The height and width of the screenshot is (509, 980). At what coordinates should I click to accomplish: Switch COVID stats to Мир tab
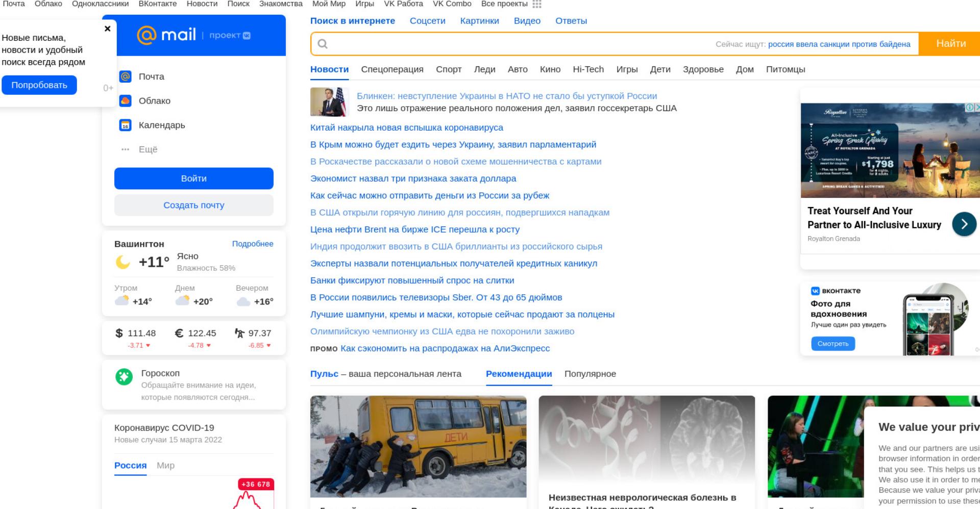(x=165, y=466)
